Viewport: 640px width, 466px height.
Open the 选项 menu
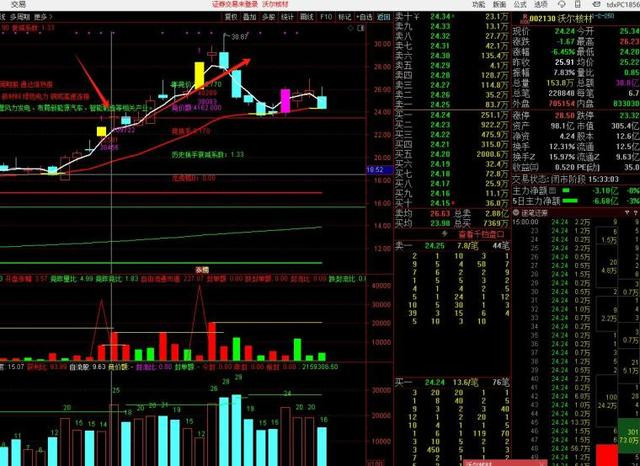[x=541, y=4]
